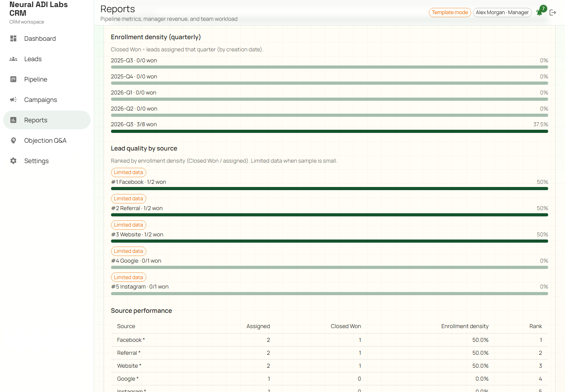Screen dimensions: 565x392
Task: Click the Leads people icon
Action: (x=13, y=59)
